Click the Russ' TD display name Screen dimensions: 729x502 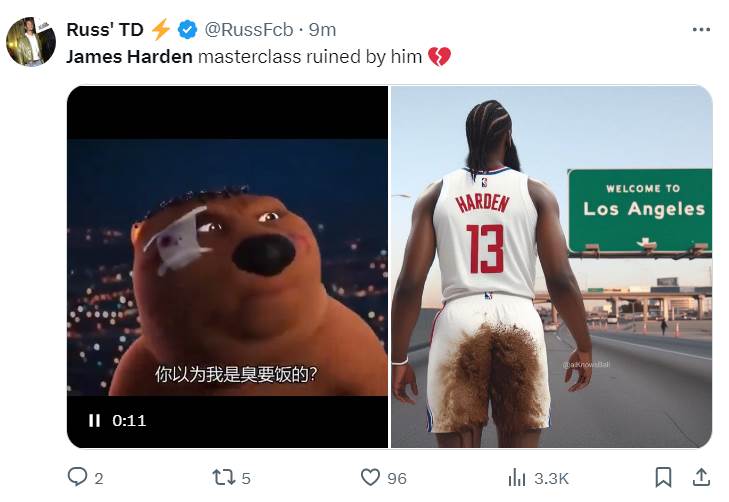(x=105, y=30)
